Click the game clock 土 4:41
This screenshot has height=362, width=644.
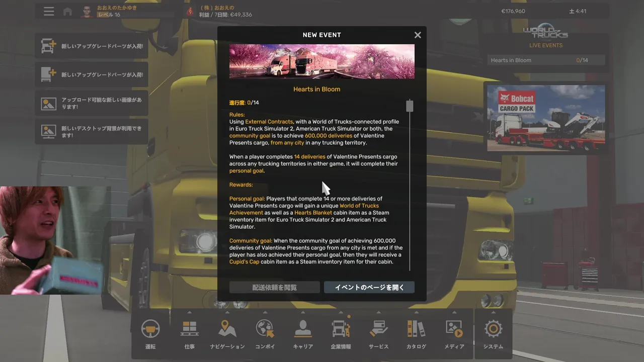578,11
